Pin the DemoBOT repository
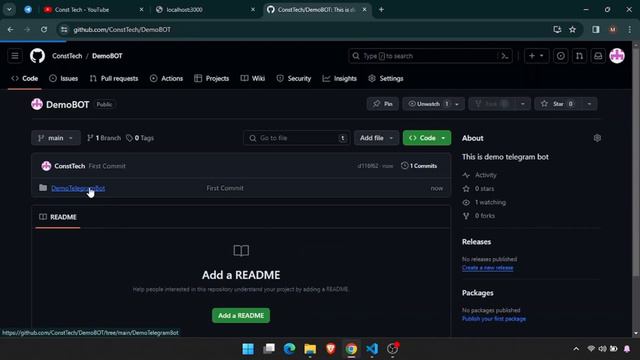Viewport: 640px width, 360px height. click(x=382, y=104)
